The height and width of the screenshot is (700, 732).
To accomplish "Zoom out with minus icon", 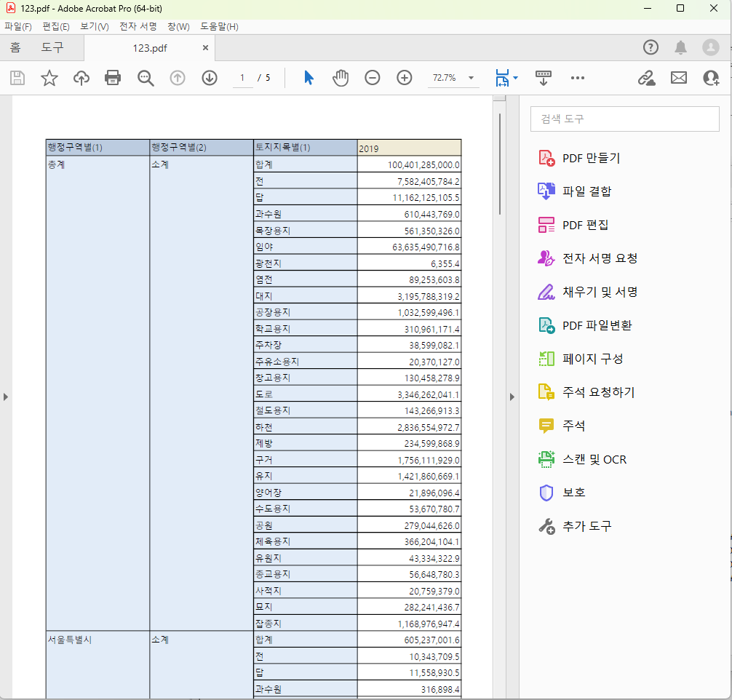I will [x=372, y=78].
